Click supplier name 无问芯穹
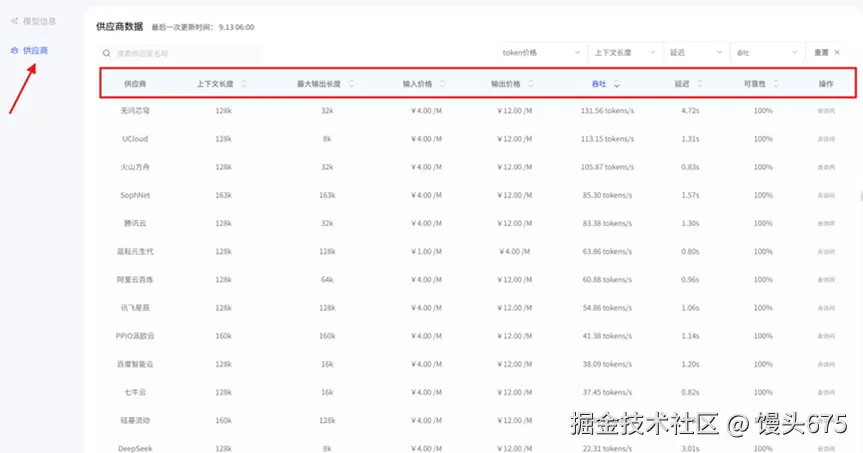Viewport: 863px width, 453px height. pyautogui.click(x=135, y=111)
